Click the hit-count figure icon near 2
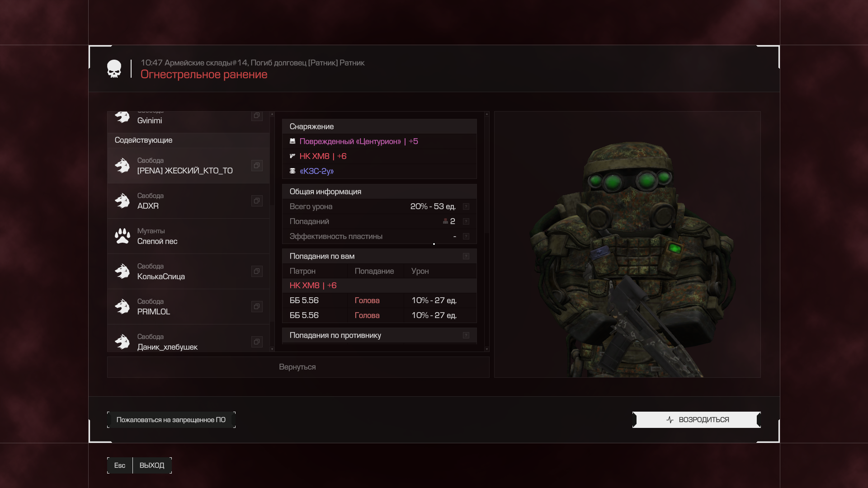This screenshot has width=868, height=488. tap(445, 221)
